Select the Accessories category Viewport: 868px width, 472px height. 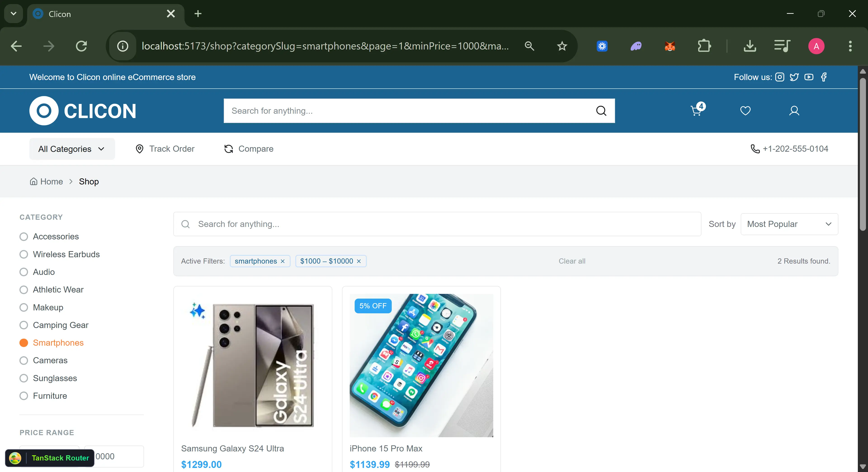pos(49,236)
